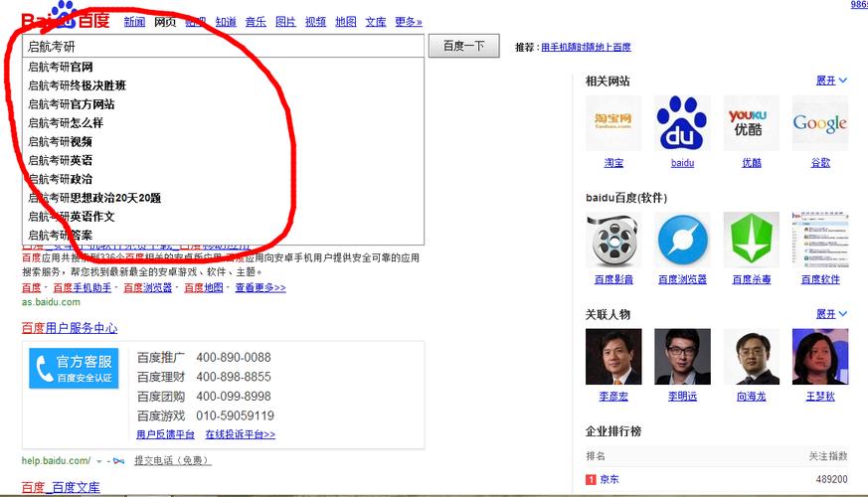The width and height of the screenshot is (868, 497).
Task: Open the dropdown arrow beside help.baidu.com
Action: (x=99, y=461)
